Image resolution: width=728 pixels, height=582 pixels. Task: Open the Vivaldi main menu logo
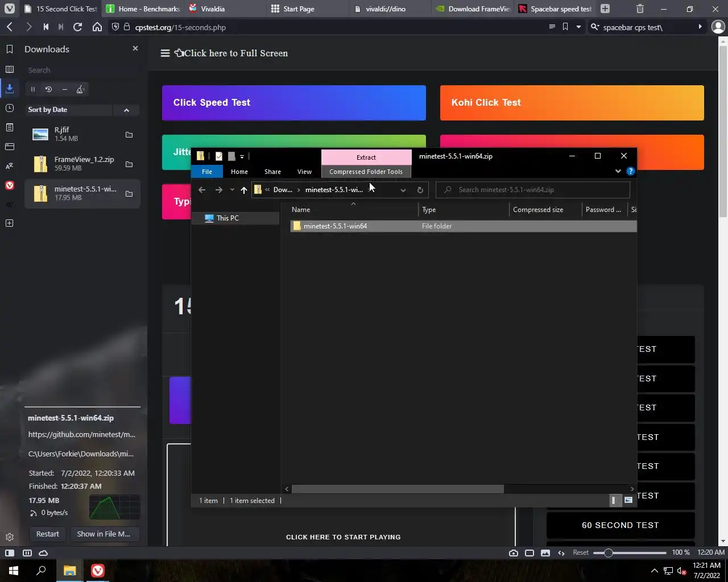point(10,9)
